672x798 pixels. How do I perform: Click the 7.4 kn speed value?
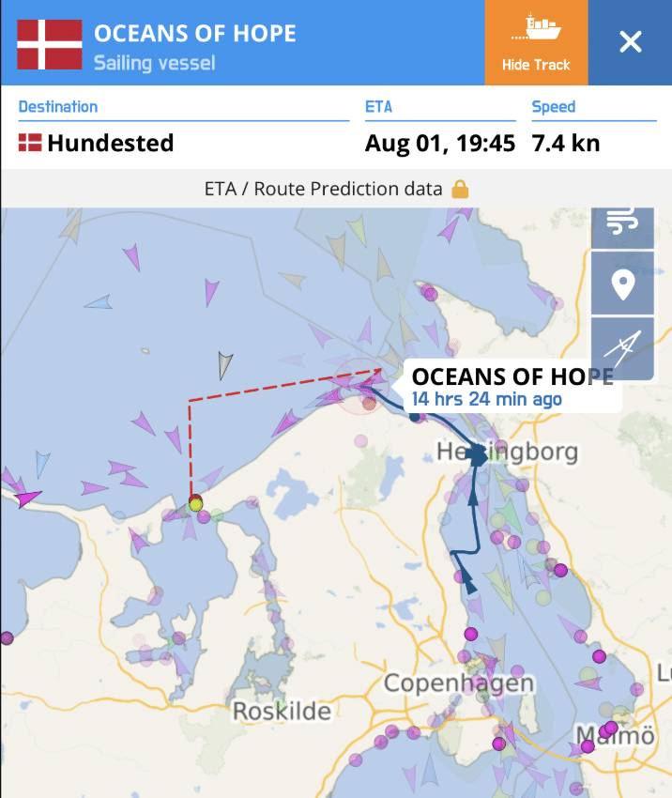point(565,144)
